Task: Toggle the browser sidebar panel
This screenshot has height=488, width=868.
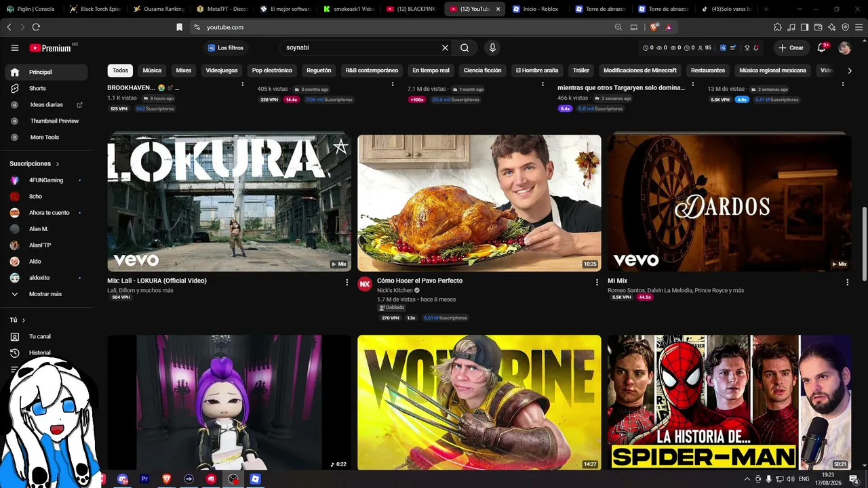Action: point(804,27)
